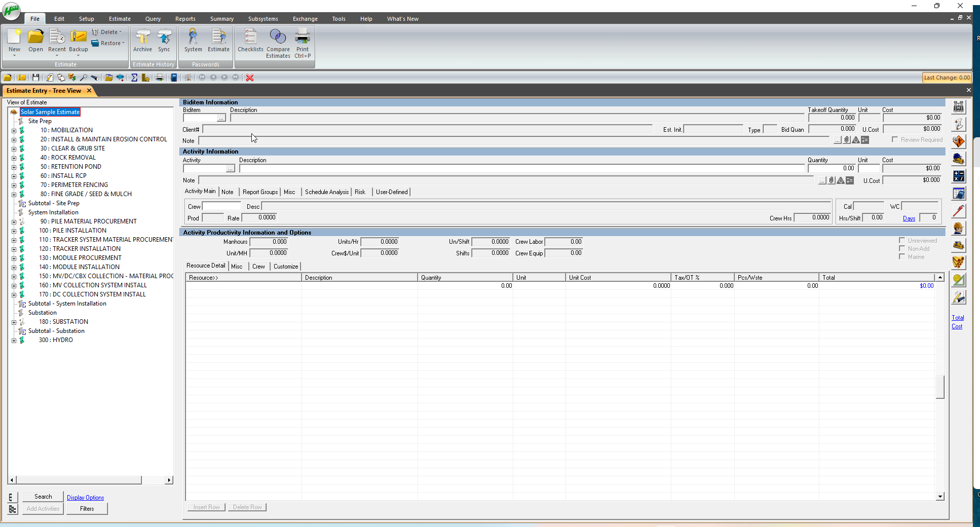Viewport: 980px width, 527px height.
Task: Expand the 180: SUBSTATION tree node
Action: tap(14, 322)
